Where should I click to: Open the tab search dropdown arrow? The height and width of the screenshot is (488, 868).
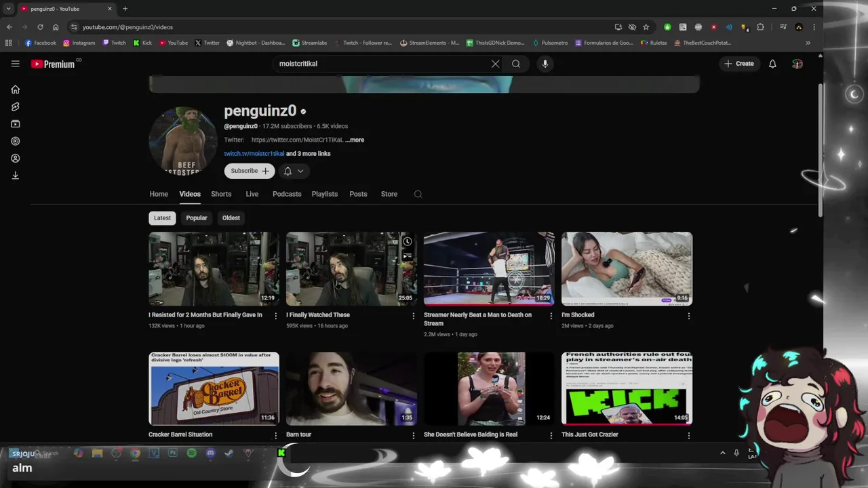click(x=8, y=9)
